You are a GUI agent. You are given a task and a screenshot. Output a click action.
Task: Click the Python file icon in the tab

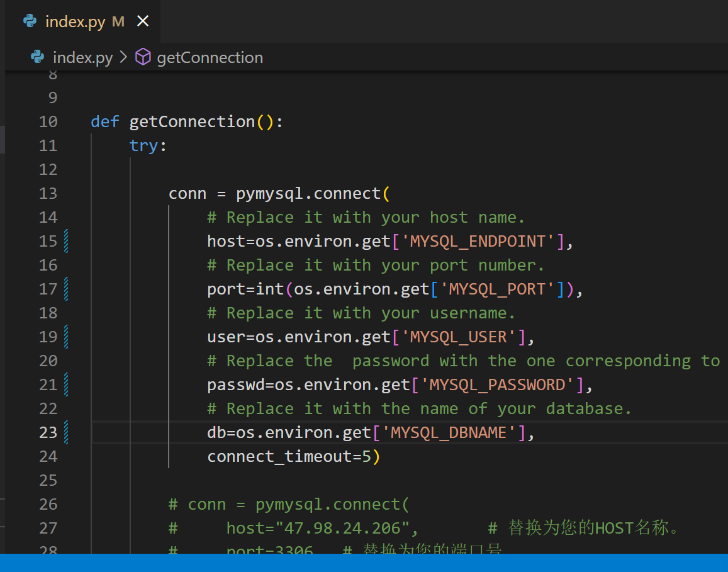point(30,21)
